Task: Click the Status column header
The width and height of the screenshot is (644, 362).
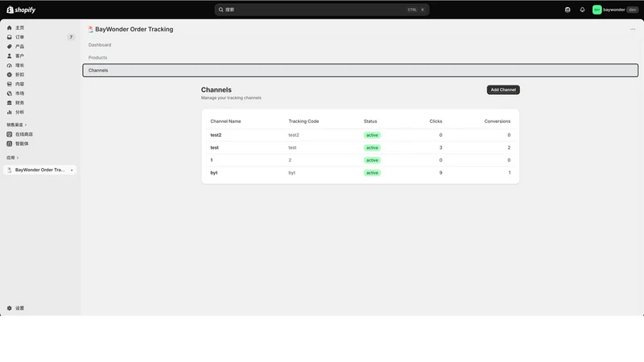Action: point(370,121)
